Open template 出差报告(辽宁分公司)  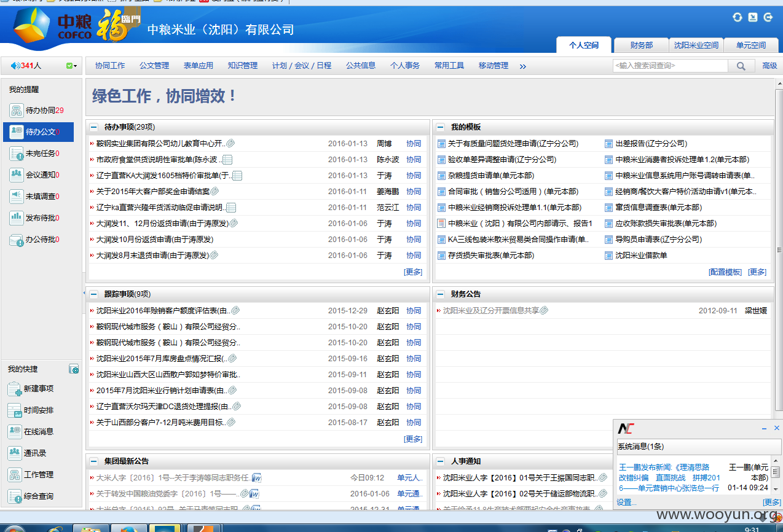[651, 144]
